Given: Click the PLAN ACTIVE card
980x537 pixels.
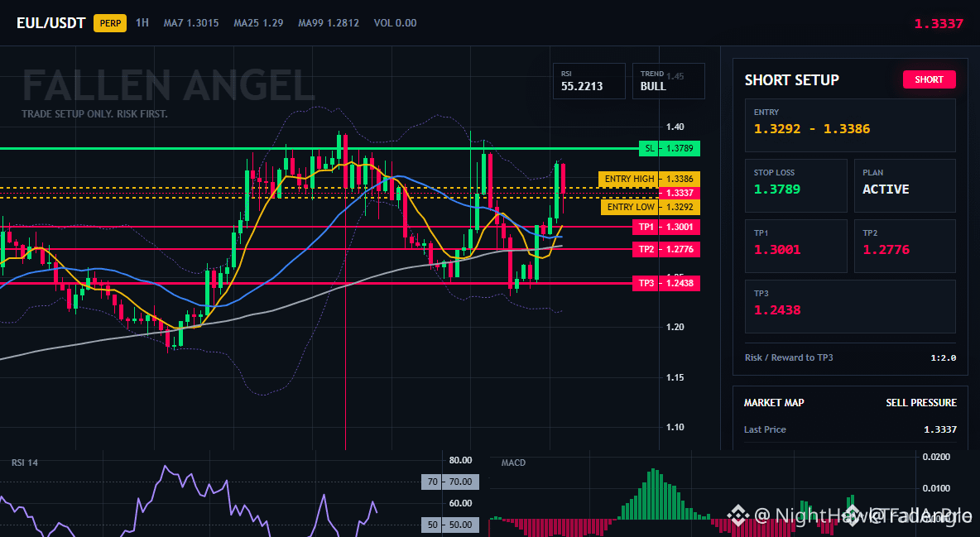Looking at the screenshot, I should (905, 185).
